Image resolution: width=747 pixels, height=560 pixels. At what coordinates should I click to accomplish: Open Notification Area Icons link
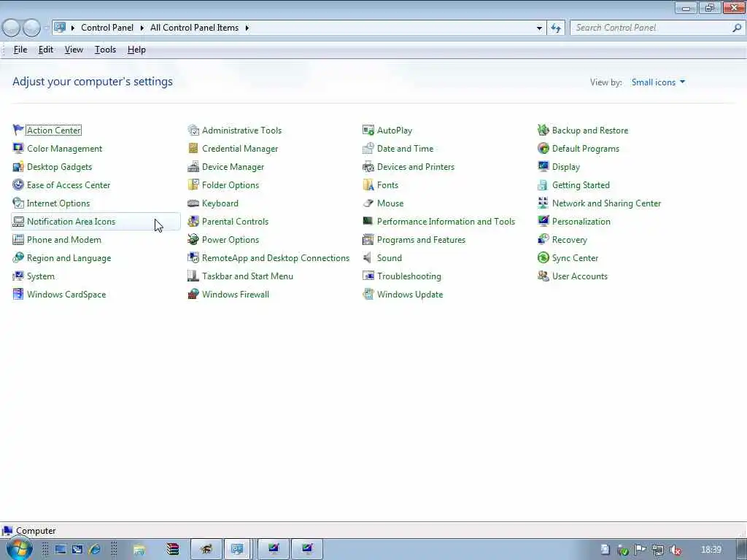pyautogui.click(x=71, y=222)
